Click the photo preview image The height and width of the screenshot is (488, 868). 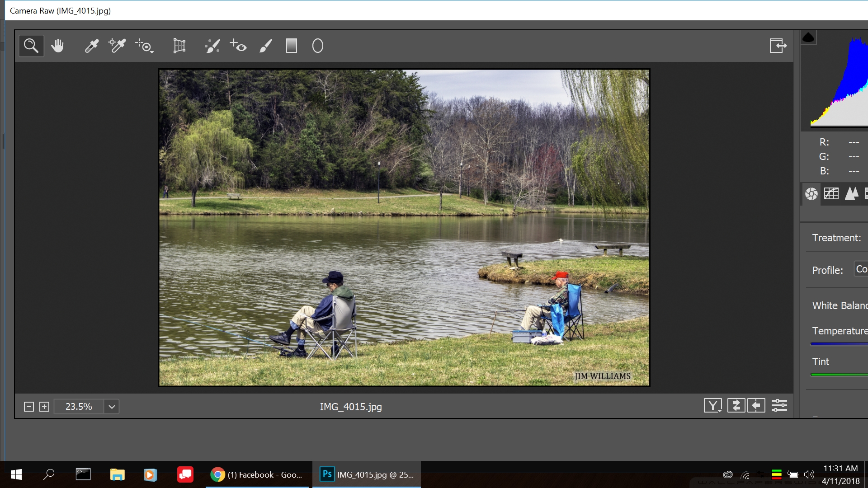[x=404, y=228]
